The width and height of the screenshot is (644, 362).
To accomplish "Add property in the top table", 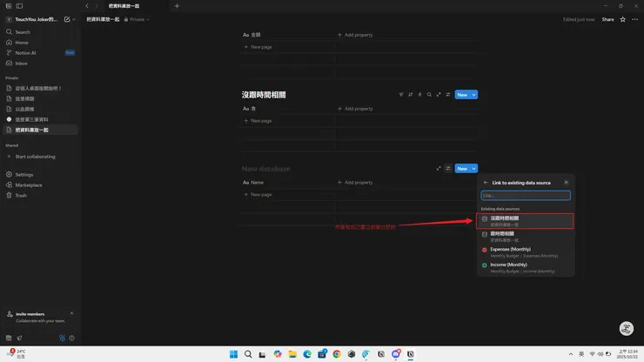I will pos(355,35).
